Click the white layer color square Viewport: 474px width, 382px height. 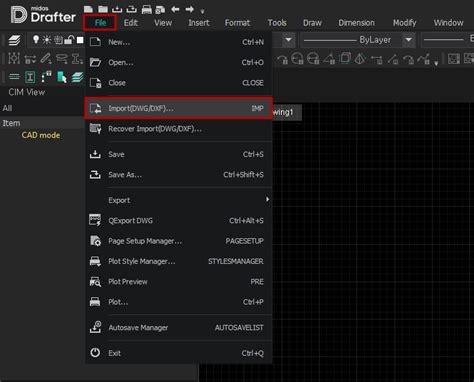(x=80, y=40)
